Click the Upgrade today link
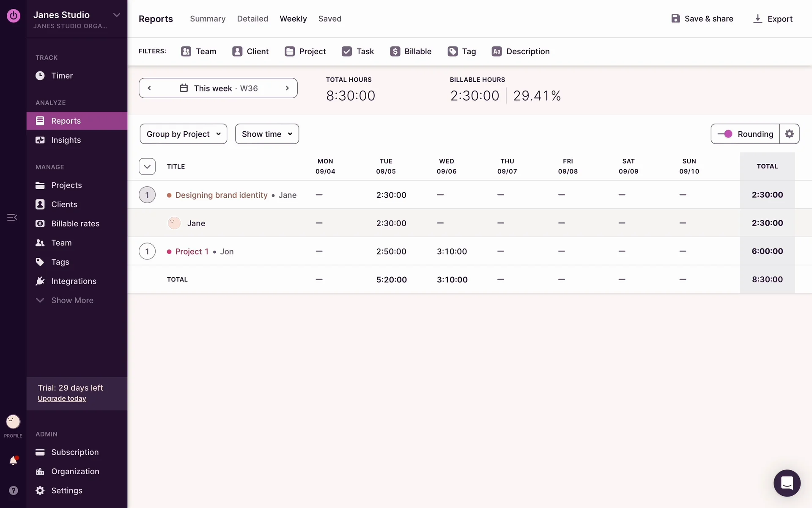This screenshot has height=508, width=812. point(62,398)
